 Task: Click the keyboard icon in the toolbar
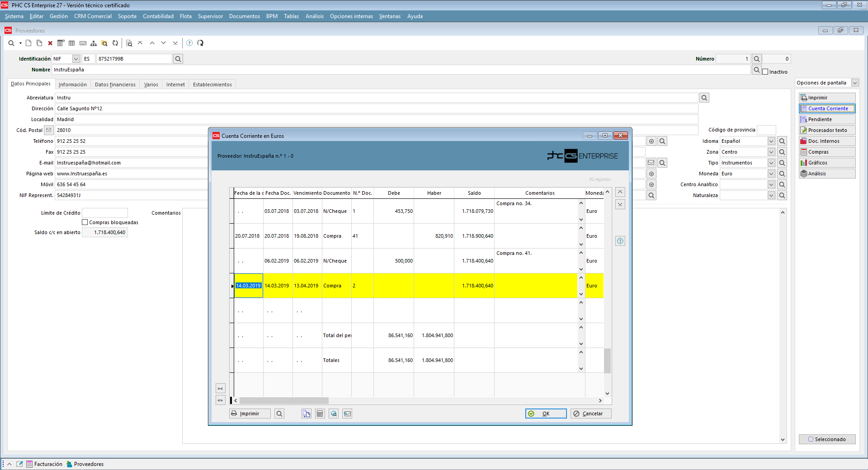[x=83, y=43]
